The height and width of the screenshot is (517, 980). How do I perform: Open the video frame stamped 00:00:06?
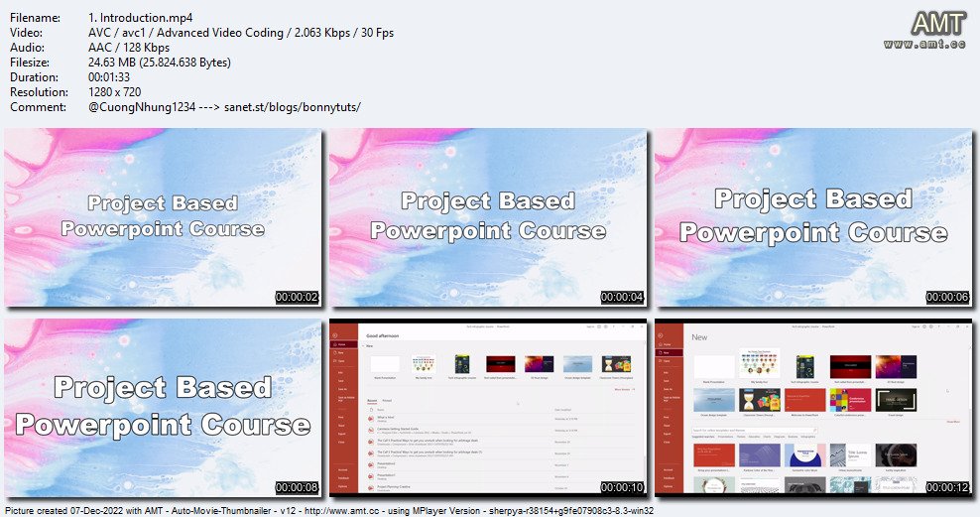point(813,217)
